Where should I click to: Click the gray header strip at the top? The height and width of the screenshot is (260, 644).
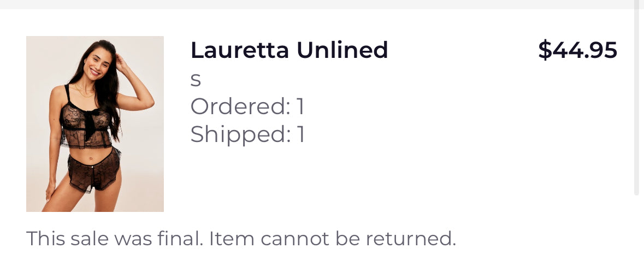click(322, 4)
